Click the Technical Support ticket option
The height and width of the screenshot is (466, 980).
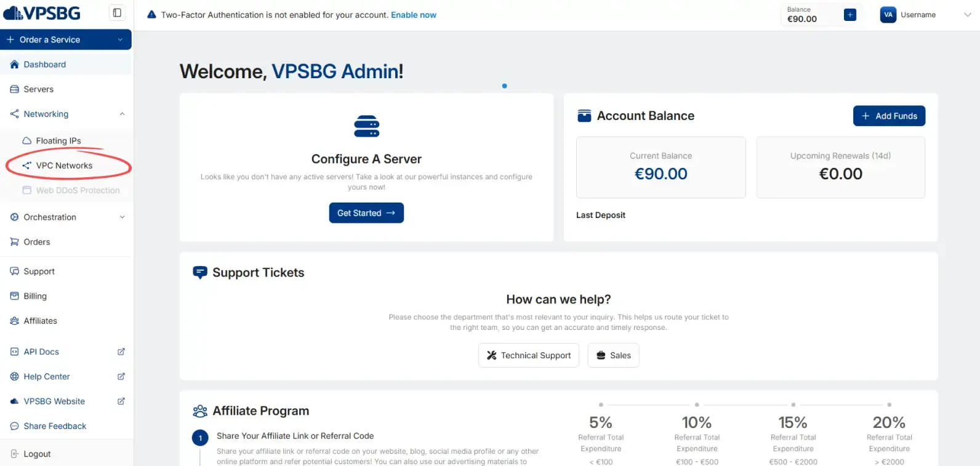click(528, 355)
